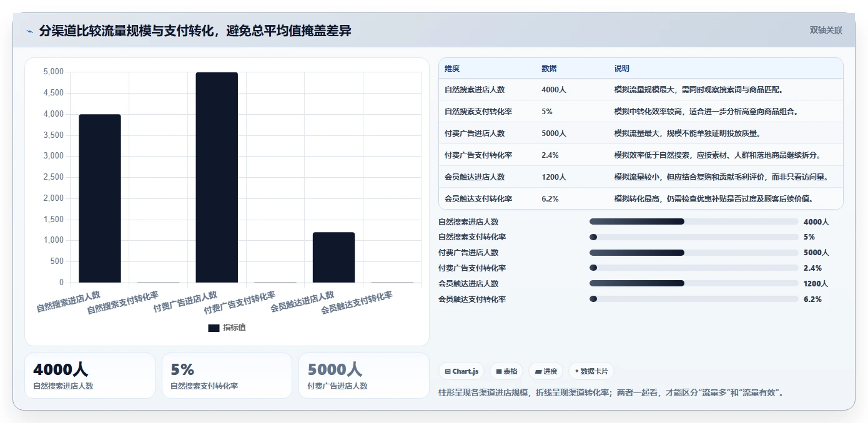Click the 双轴关联 tag in the header
868x423 pixels.
pyautogui.click(x=826, y=31)
